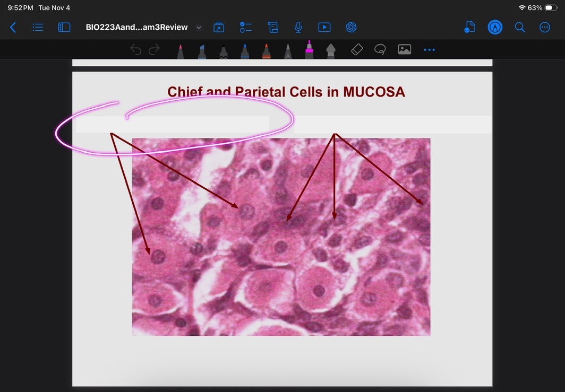Tap the histology micrograph image

(281, 237)
